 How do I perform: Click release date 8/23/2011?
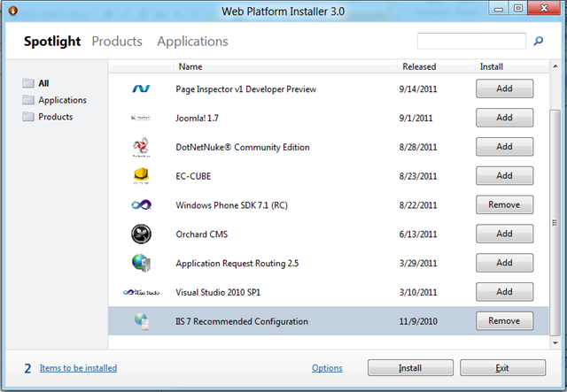(x=418, y=176)
